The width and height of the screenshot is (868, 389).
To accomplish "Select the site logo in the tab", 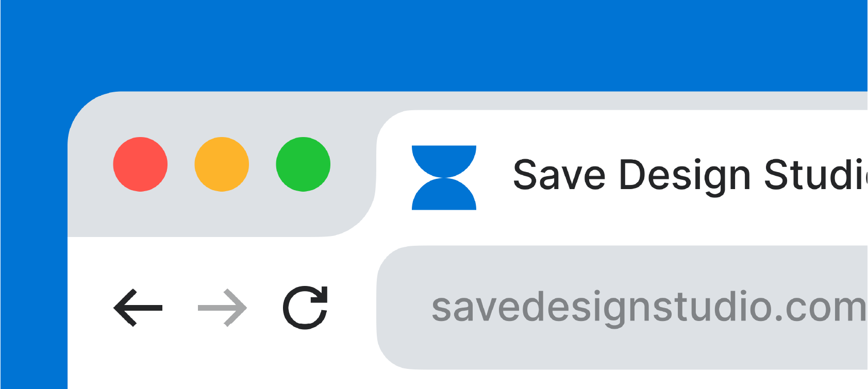I will click(444, 178).
